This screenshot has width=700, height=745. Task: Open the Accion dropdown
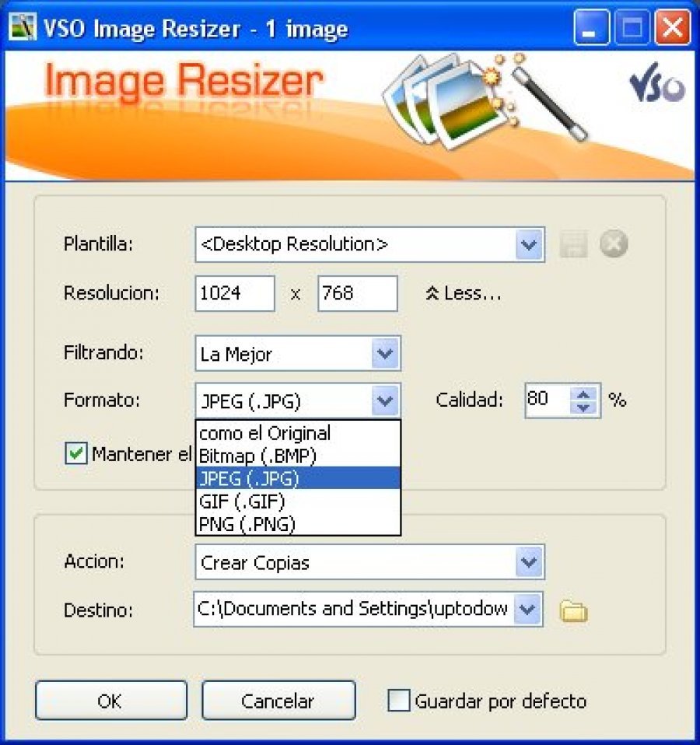pos(529,562)
